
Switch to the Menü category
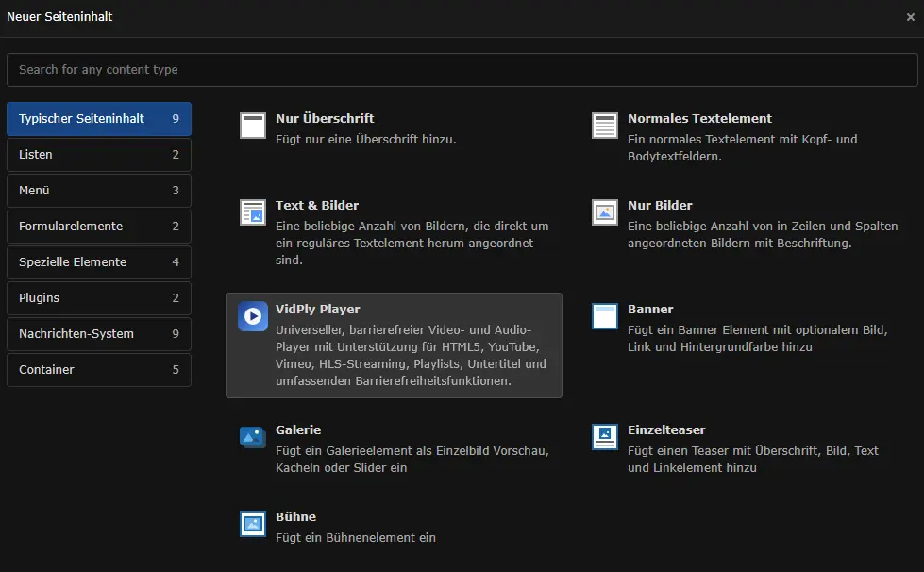tap(98, 191)
